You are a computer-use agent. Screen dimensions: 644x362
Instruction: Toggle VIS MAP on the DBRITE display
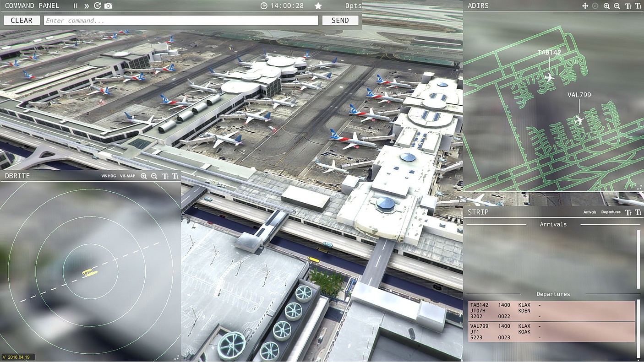coord(127,176)
